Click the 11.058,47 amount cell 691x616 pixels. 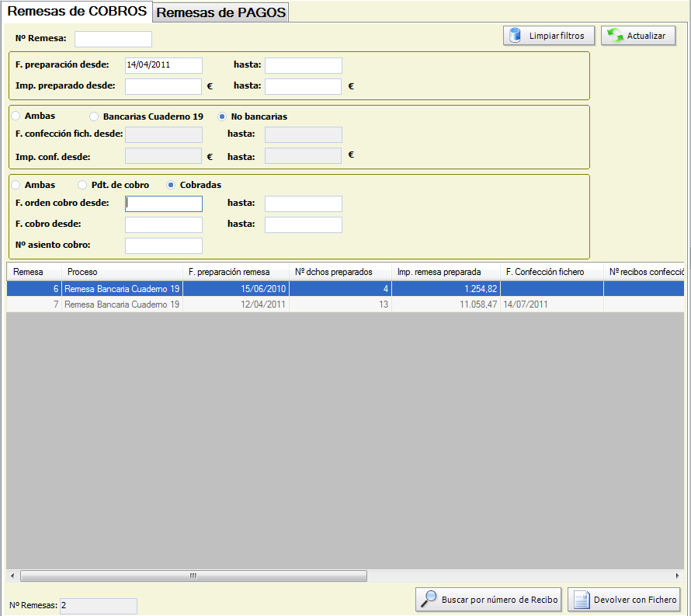pos(446,305)
